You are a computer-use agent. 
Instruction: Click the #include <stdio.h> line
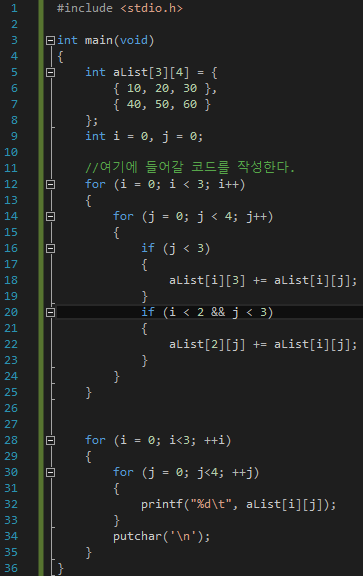(120, 8)
